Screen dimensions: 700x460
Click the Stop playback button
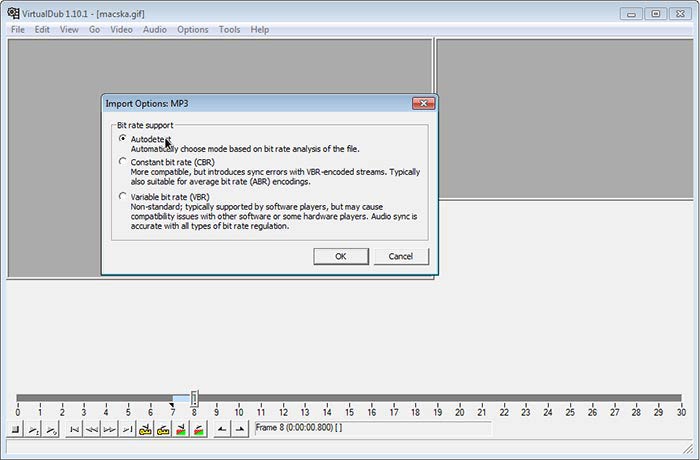point(17,429)
